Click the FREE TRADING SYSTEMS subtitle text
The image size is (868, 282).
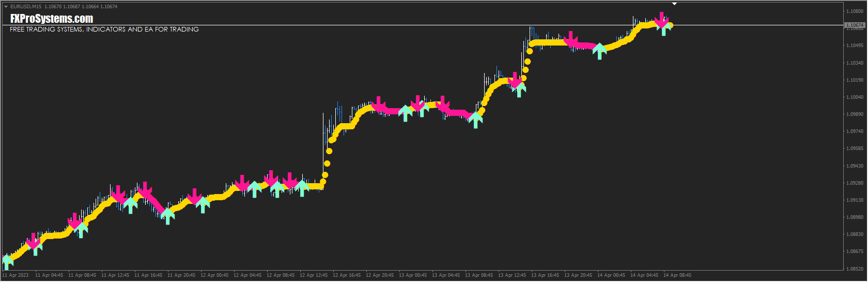104,29
